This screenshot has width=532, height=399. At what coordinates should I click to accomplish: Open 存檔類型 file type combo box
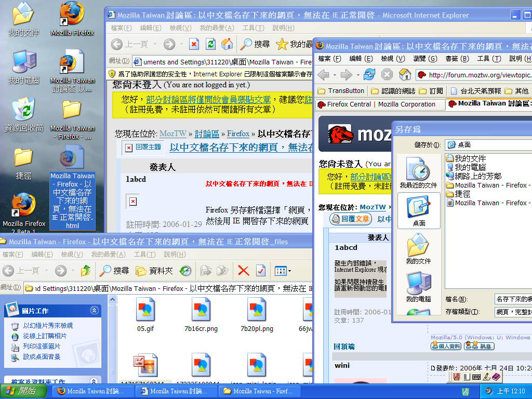(513, 312)
